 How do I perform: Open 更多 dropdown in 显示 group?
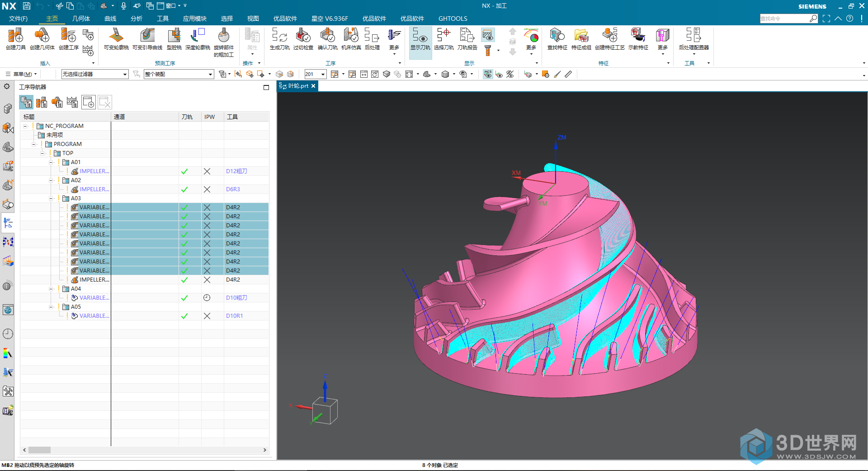click(x=531, y=42)
